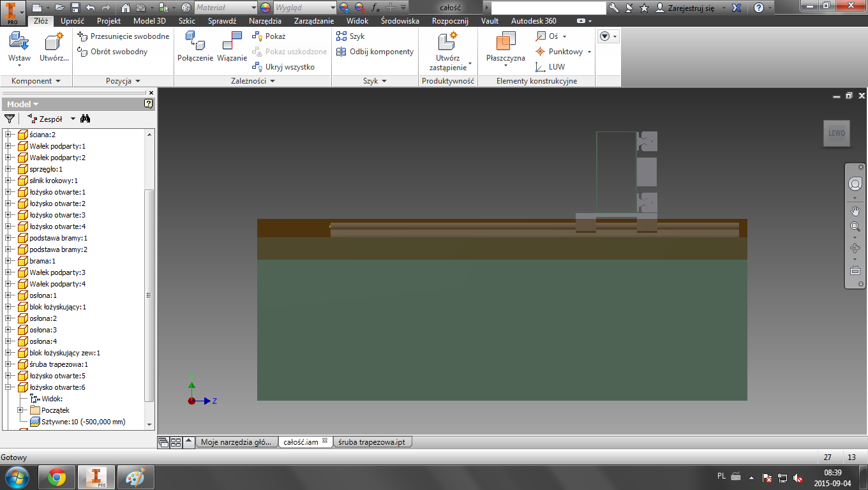Click the New file icon
868x490 pixels.
pyautogui.click(x=37, y=8)
